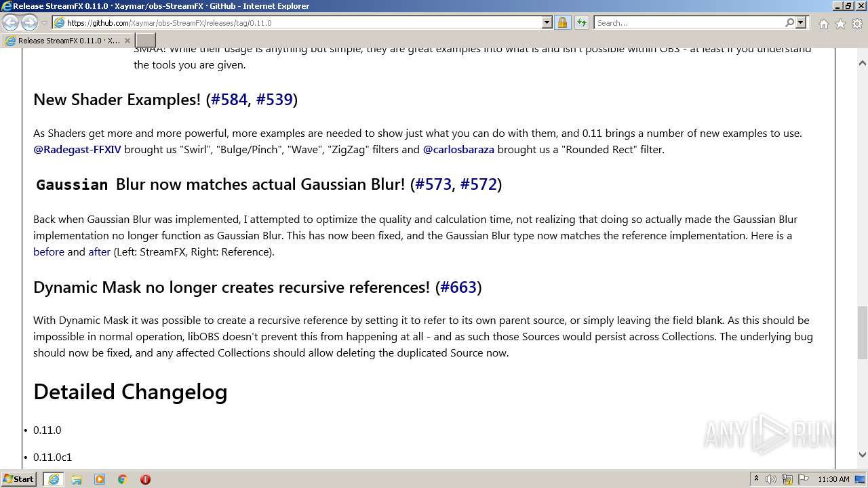Open the 'before' comparison image link

click(49, 252)
